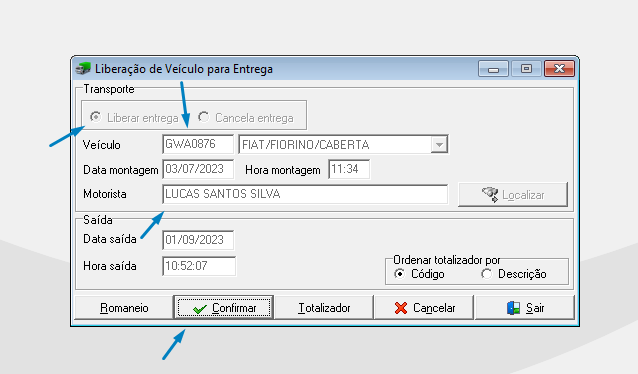Open the Totalizador button

coord(324,308)
